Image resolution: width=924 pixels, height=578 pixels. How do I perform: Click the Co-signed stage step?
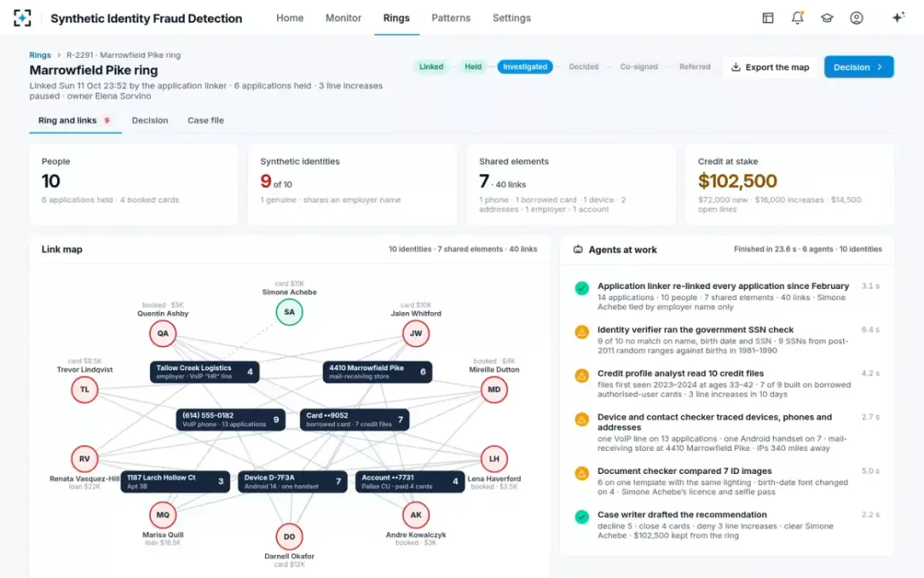(x=639, y=67)
